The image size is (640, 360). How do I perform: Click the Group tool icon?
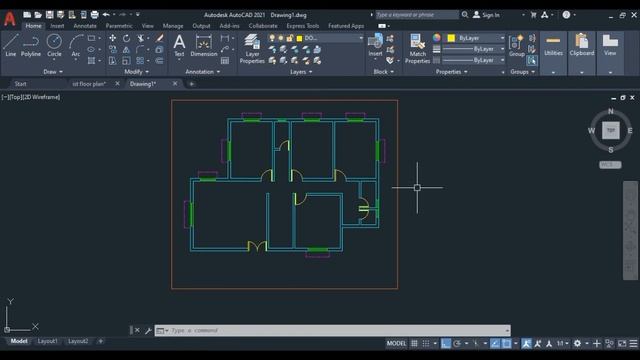[516, 45]
